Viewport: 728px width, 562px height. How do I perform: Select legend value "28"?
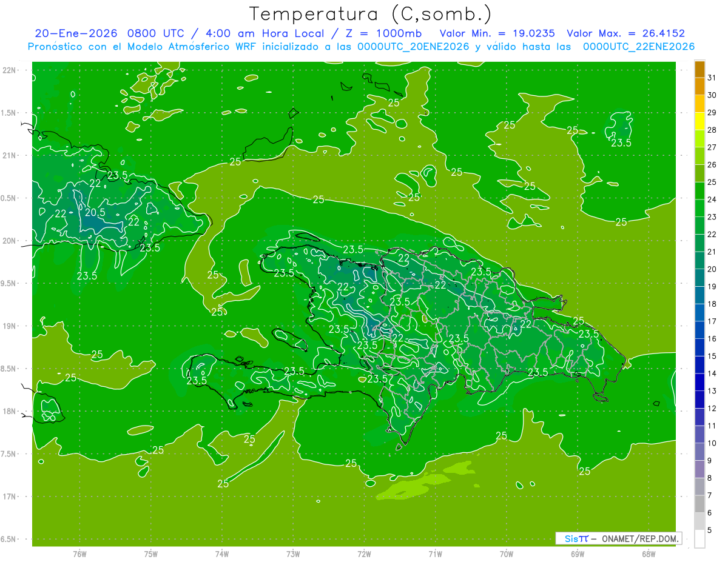pos(712,130)
